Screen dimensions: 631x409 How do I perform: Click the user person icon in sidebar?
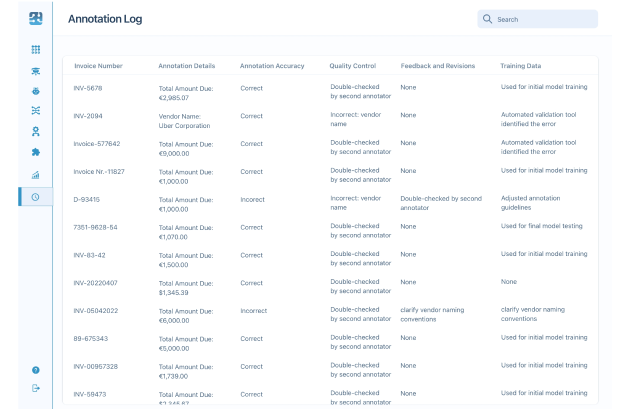[36, 131]
